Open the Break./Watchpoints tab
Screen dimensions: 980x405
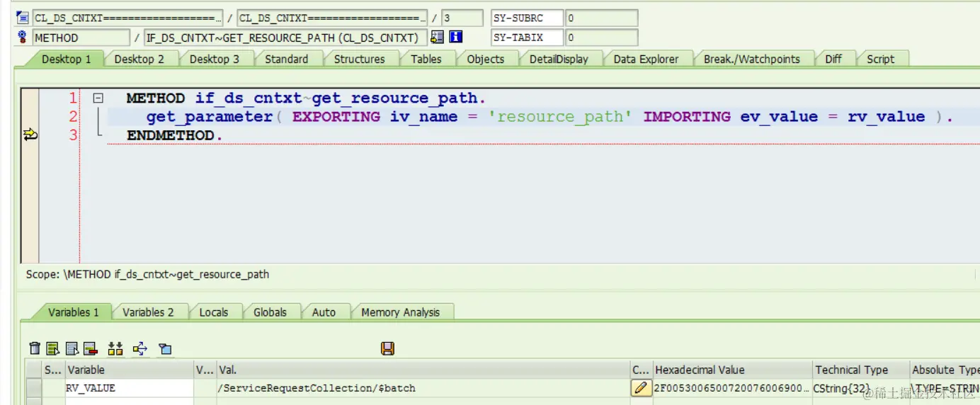coord(751,59)
